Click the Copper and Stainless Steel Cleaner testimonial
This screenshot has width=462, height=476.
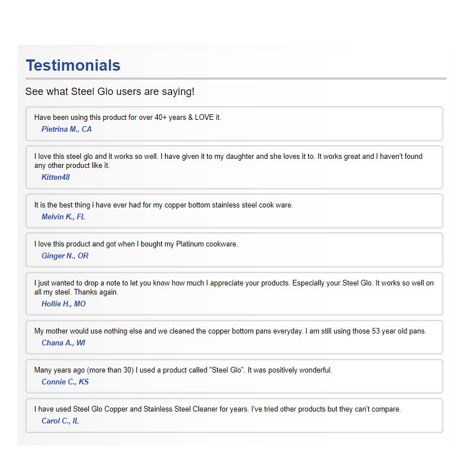[218, 409]
